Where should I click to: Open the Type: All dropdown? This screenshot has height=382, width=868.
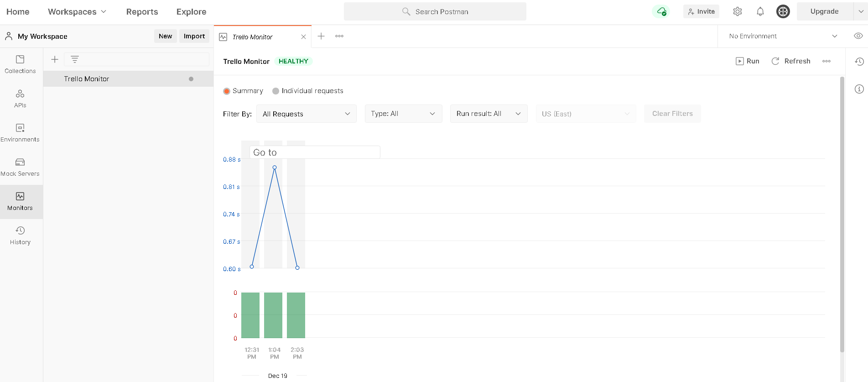[403, 114]
